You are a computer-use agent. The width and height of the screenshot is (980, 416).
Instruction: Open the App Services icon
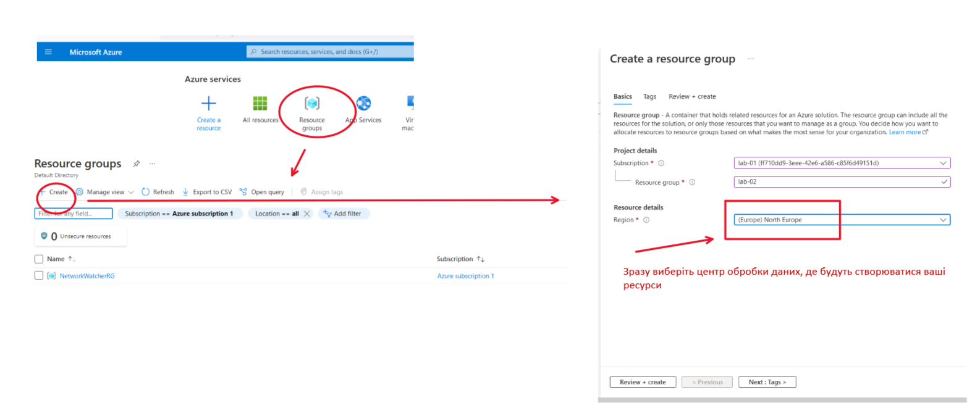click(x=364, y=104)
